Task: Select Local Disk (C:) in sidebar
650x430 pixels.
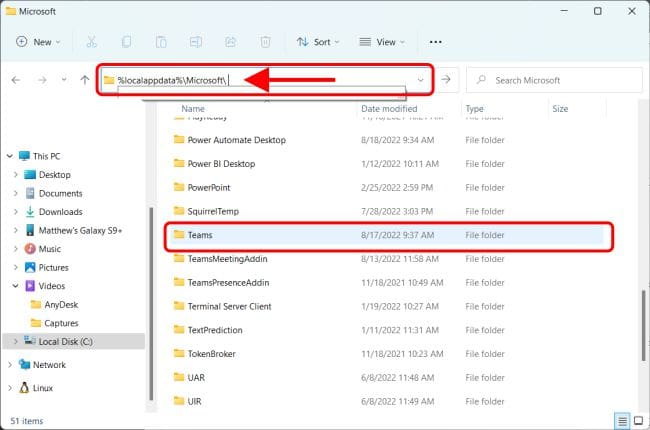Action: (x=73, y=342)
